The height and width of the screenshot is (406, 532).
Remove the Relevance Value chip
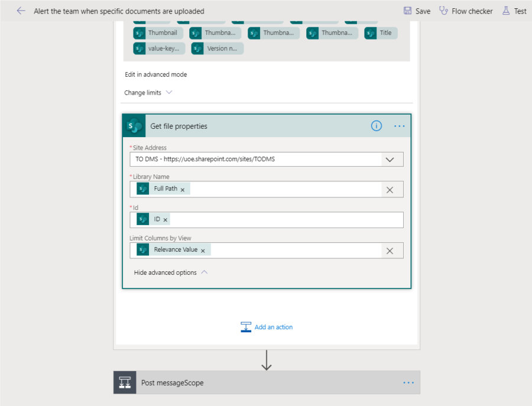pyautogui.click(x=203, y=249)
